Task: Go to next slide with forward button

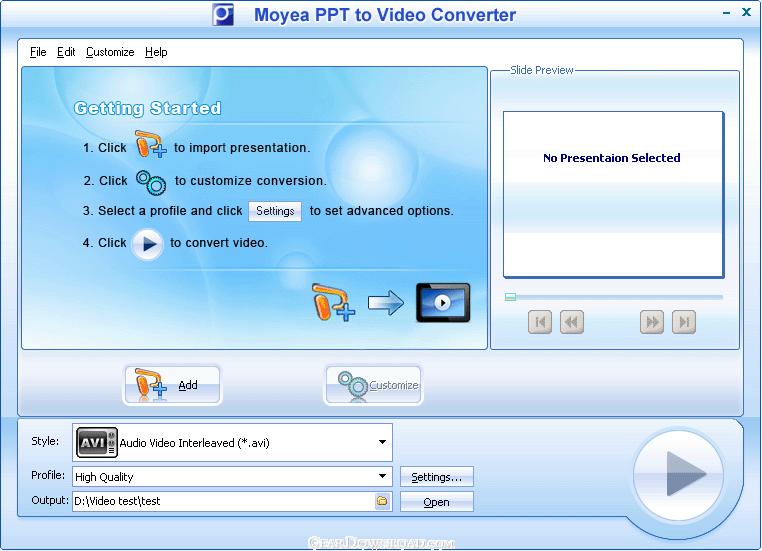Action: tap(652, 322)
